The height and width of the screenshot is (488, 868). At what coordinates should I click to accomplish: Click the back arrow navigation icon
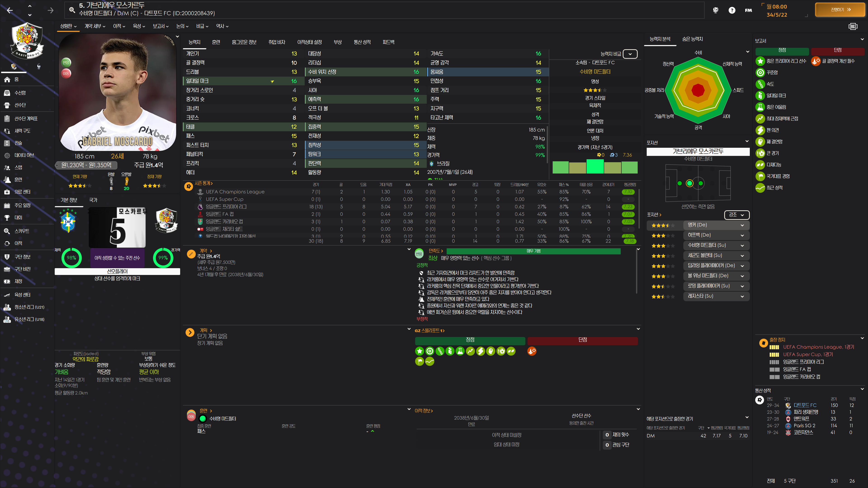pos(10,10)
